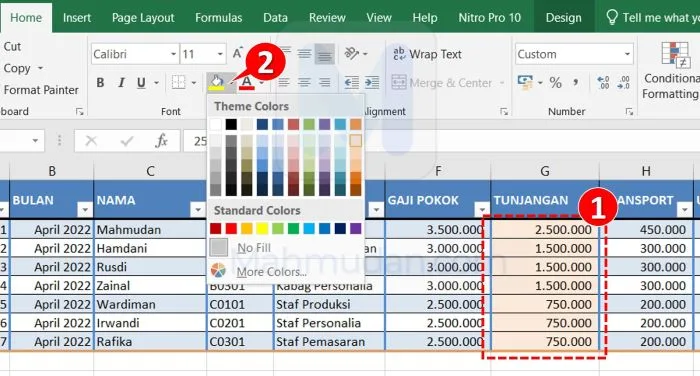This screenshot has height=376, width=700.
Task: Open the Name Box dropdown arrow
Action: click(x=35, y=141)
